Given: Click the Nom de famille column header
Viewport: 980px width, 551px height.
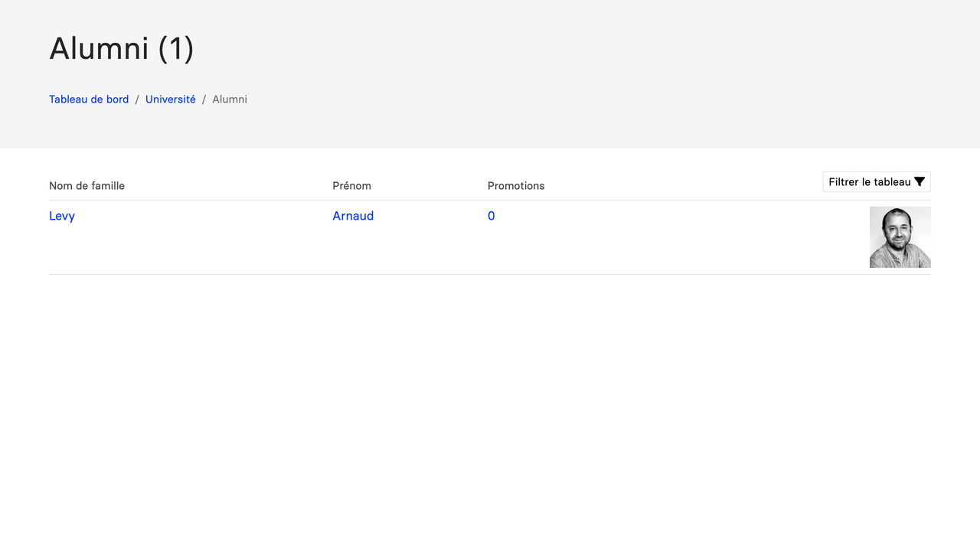Looking at the screenshot, I should (87, 186).
